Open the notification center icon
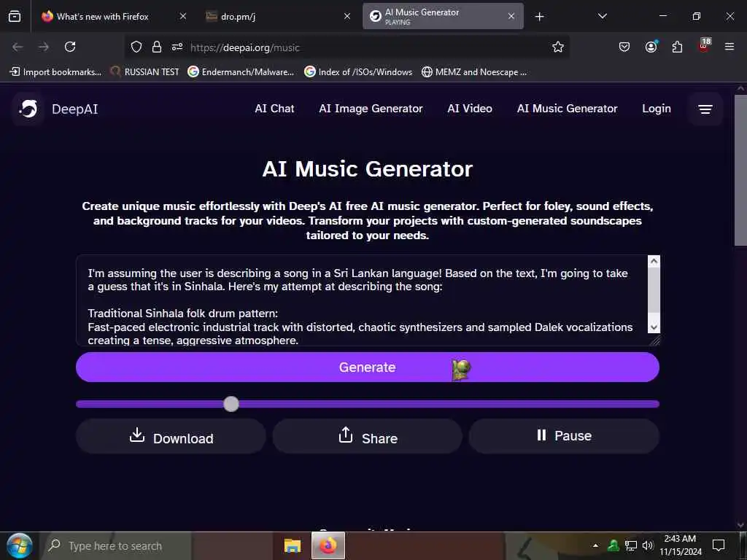The height and width of the screenshot is (560, 747). (x=719, y=545)
